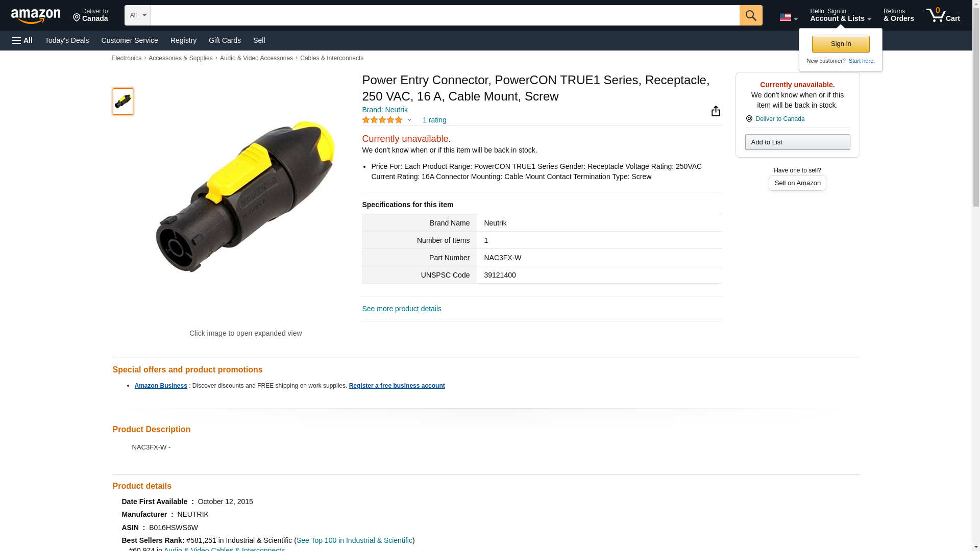Click the Amazon logo
980x551 pixels.
coord(36,16)
